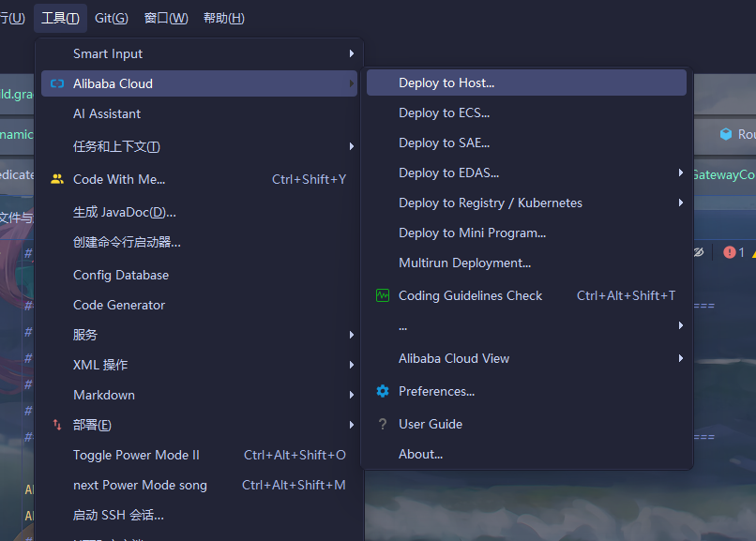756x541 pixels.
Task: Open Preferences via its gear icon
Action: pyautogui.click(x=382, y=392)
